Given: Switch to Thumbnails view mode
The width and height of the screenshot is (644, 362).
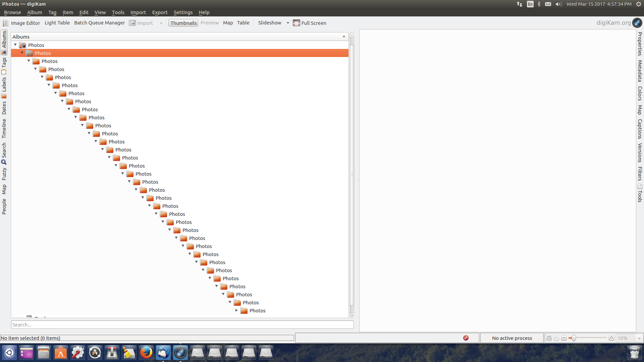Looking at the screenshot, I should 183,23.
